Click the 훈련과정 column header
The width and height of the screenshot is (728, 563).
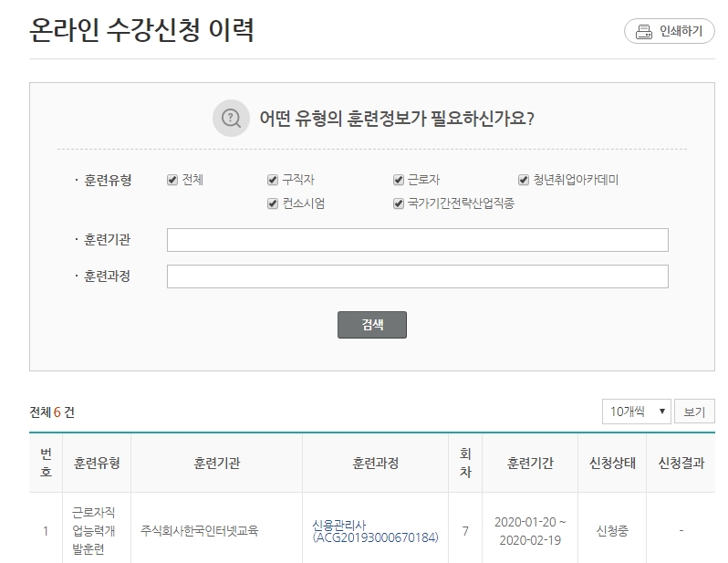click(375, 463)
